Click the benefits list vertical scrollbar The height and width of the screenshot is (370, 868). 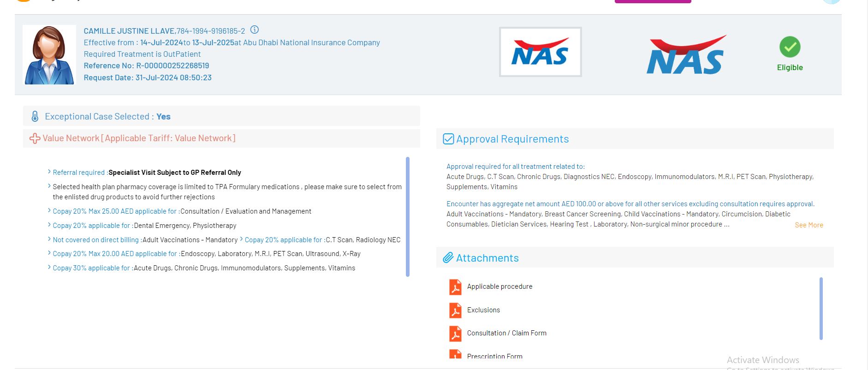click(408, 217)
